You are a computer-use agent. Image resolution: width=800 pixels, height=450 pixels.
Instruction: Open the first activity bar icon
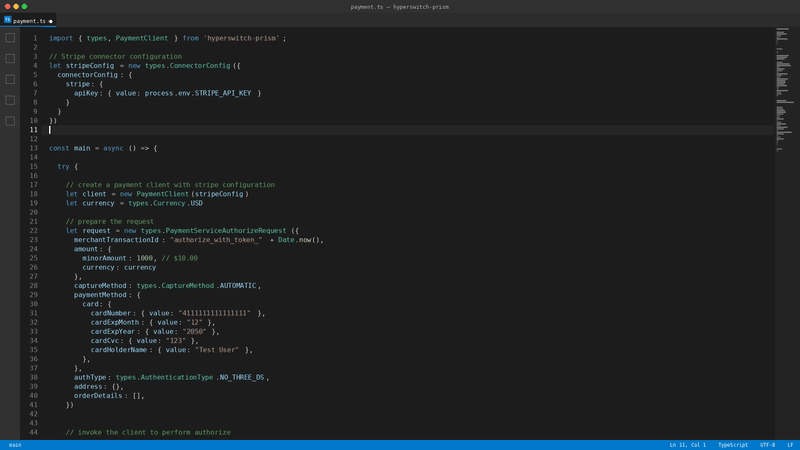click(10, 38)
